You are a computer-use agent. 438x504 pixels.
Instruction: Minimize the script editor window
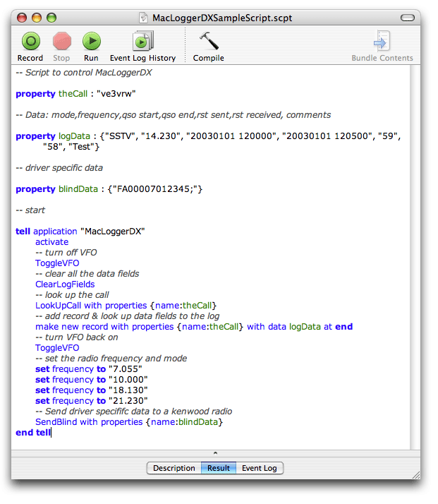pyautogui.click(x=37, y=17)
